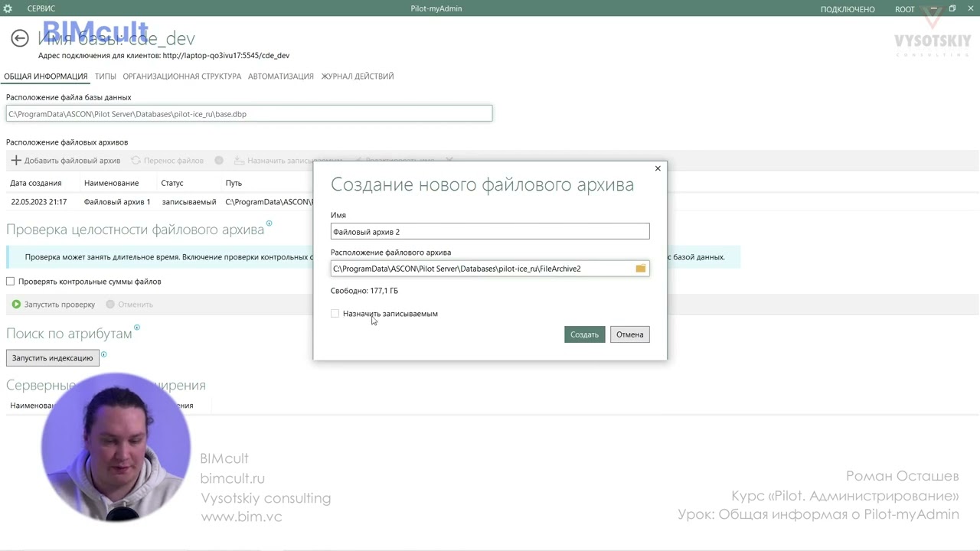Switch to 'ТИПЫ' tab
Viewport: 980px width, 551px height.
(106, 77)
